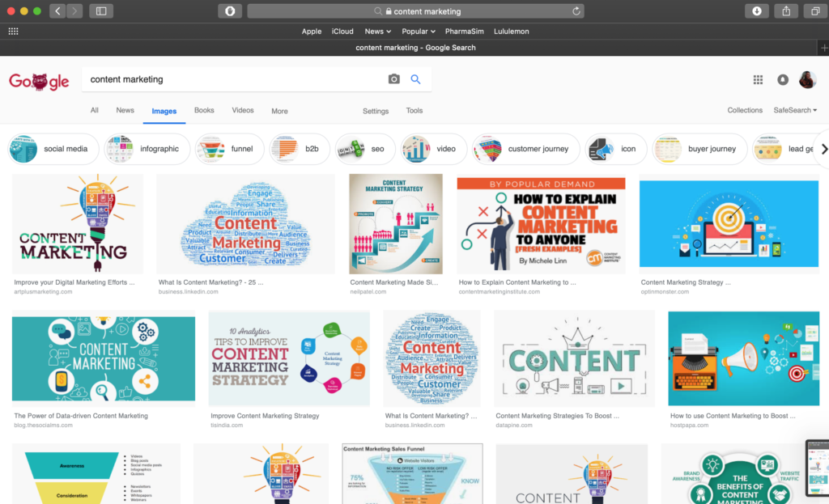The width and height of the screenshot is (829, 504).
Task: Select the Images tab
Action: [164, 111]
